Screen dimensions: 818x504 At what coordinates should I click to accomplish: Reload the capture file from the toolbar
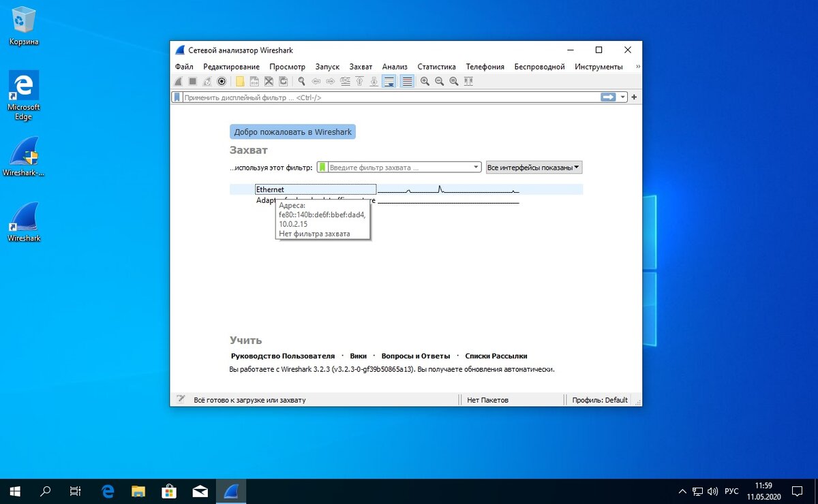click(283, 81)
